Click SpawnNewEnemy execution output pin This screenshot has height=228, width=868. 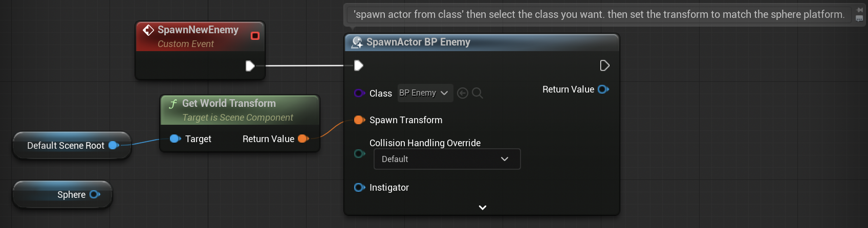click(250, 66)
